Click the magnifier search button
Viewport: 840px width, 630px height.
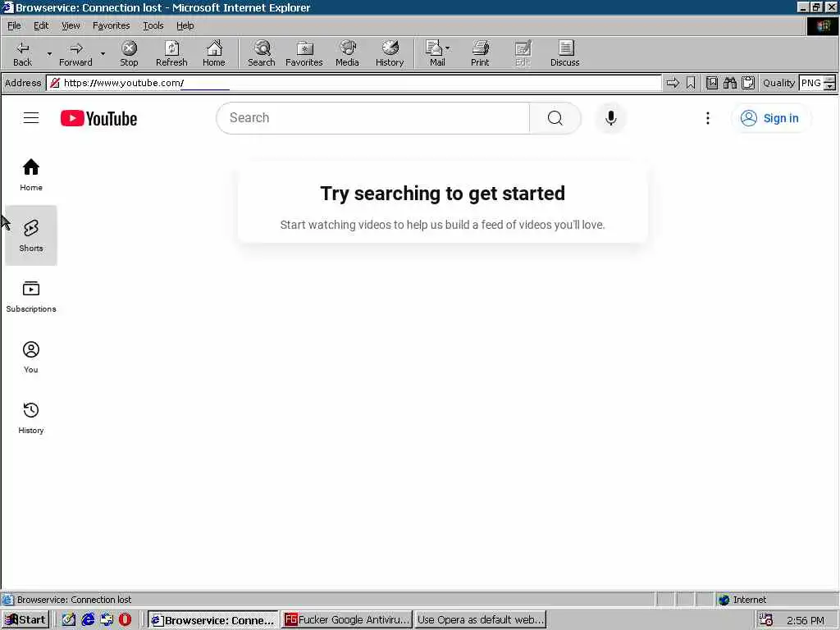tap(555, 118)
